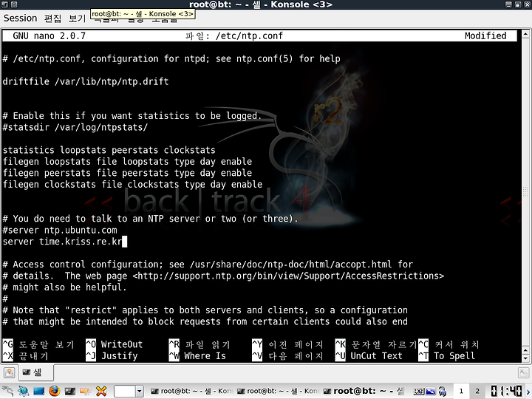This screenshot has height=399, width=532.
Task: Click the '^U UnCut Text' shortcut label
Action: point(369,356)
